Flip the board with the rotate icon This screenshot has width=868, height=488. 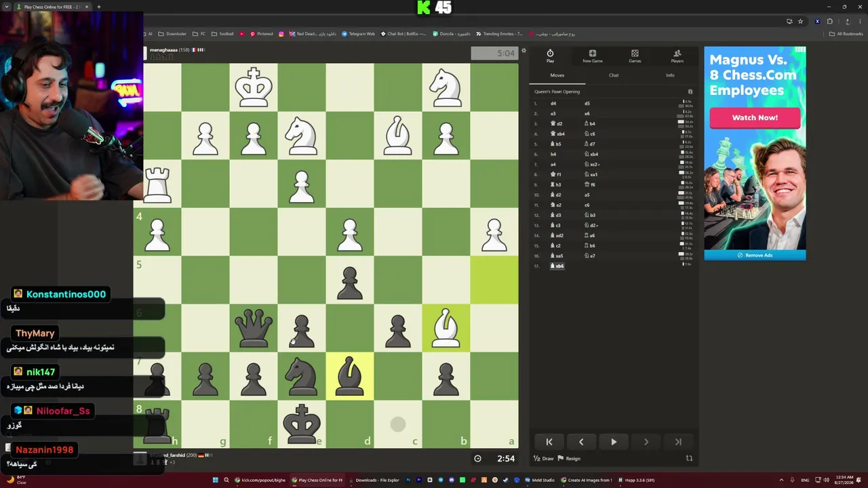point(689,458)
